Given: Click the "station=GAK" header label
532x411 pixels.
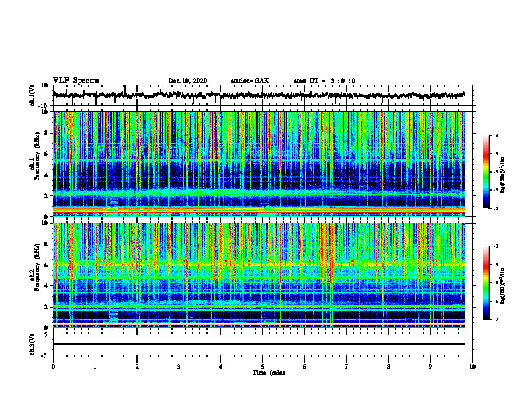Looking at the screenshot, I should click(x=250, y=81).
